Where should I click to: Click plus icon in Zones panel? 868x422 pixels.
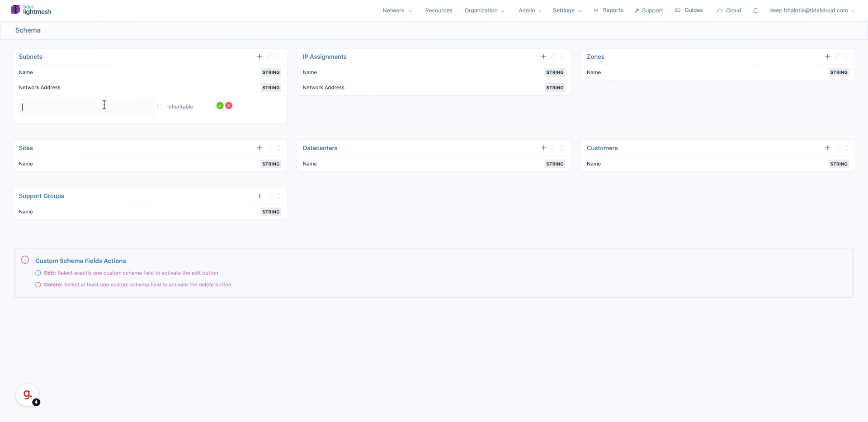pyautogui.click(x=827, y=57)
